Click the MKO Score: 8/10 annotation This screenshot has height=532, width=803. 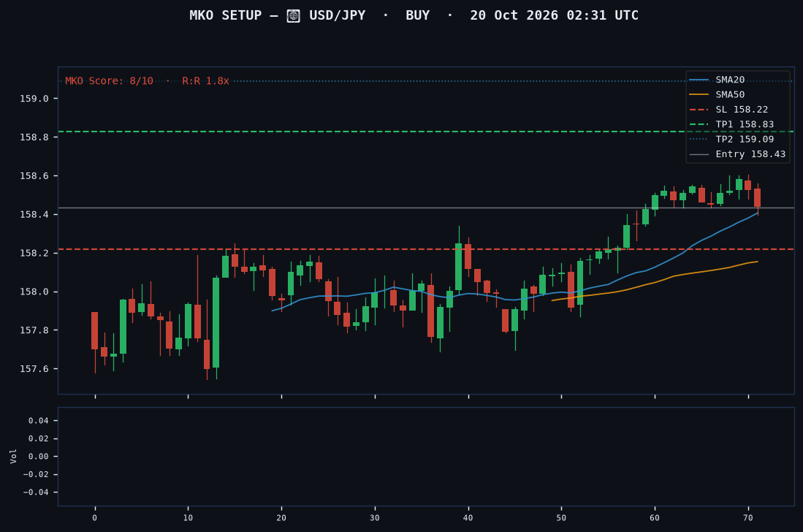pyautogui.click(x=109, y=81)
